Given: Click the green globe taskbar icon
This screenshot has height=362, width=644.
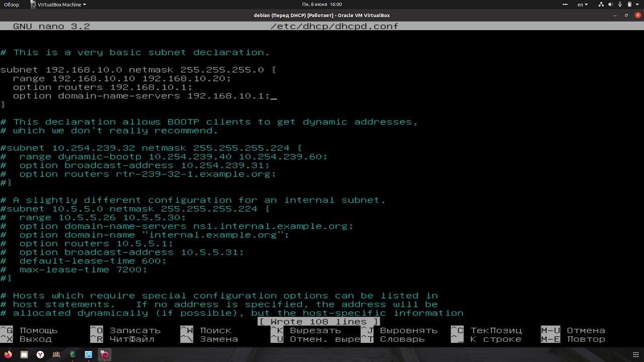Looking at the screenshot, I should click(x=72, y=354).
